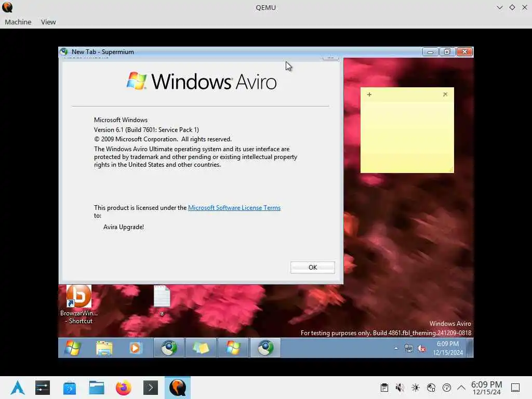The height and width of the screenshot is (399, 532).
Task: Open host muted audio volume tray icon
Action: [400, 388]
